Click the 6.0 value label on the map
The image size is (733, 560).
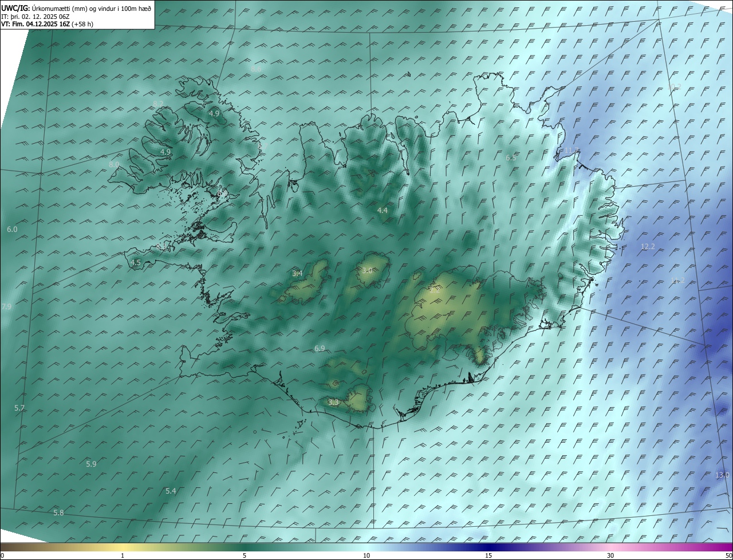point(12,229)
